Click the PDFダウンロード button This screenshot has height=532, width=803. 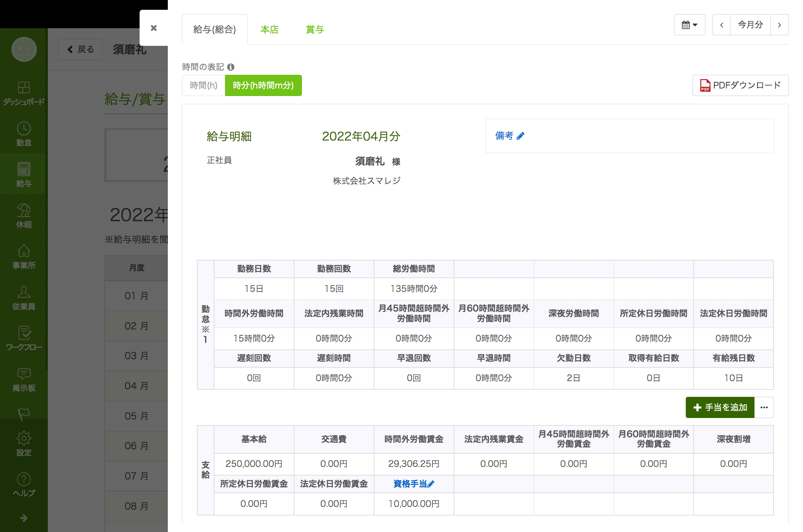coord(740,85)
